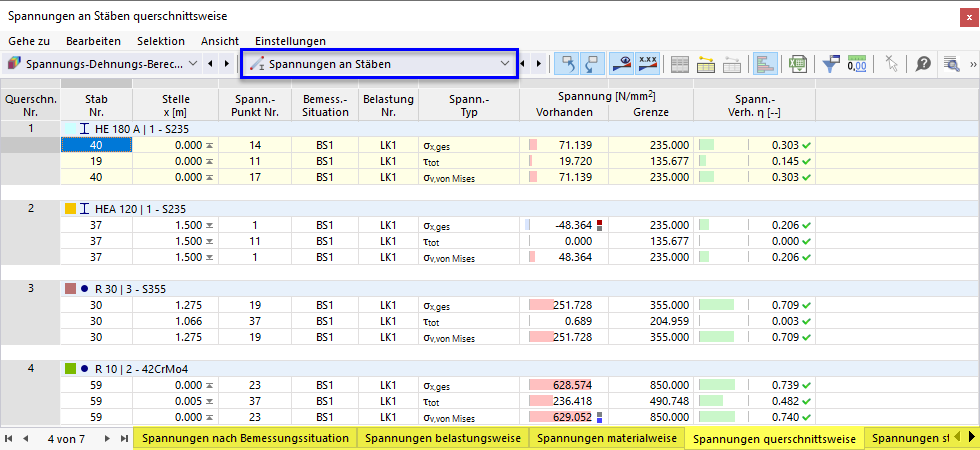The image size is (980, 450).
Task: Click the grayed-out table row icon
Action: pyautogui.click(x=732, y=64)
